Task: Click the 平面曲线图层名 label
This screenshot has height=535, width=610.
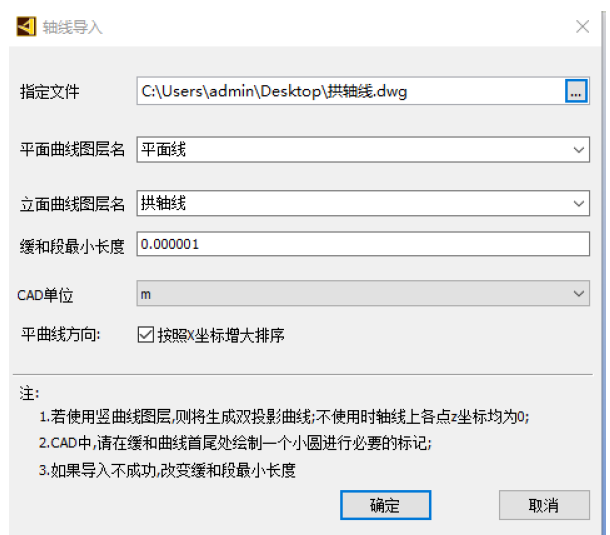Action: (73, 150)
